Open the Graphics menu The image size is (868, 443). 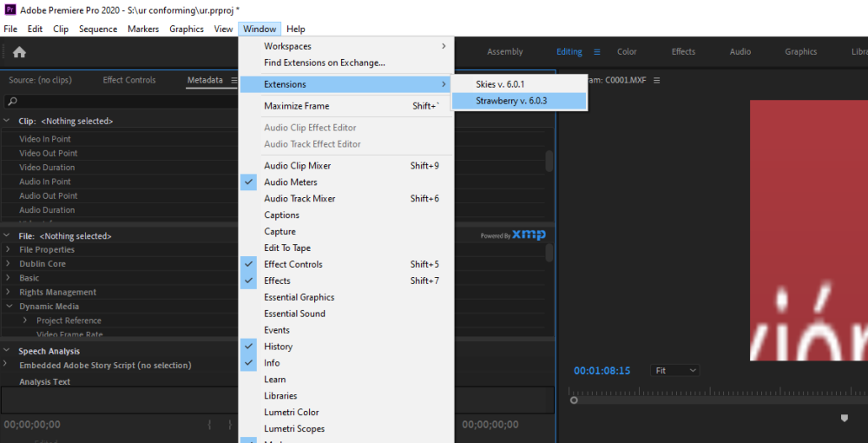(x=187, y=29)
